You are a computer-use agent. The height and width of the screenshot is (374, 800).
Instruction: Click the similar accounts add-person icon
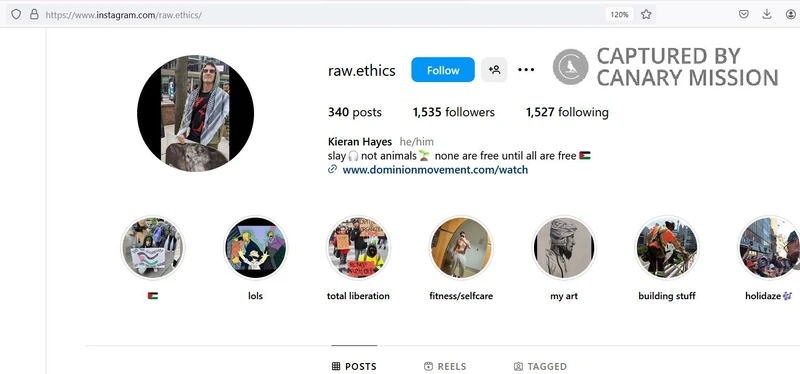pos(494,70)
